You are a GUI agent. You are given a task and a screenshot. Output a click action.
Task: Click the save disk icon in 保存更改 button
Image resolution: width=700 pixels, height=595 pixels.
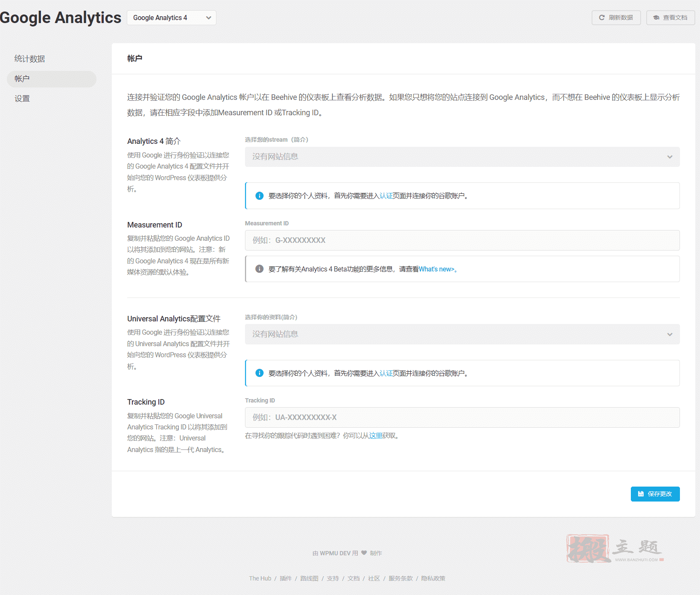(641, 494)
